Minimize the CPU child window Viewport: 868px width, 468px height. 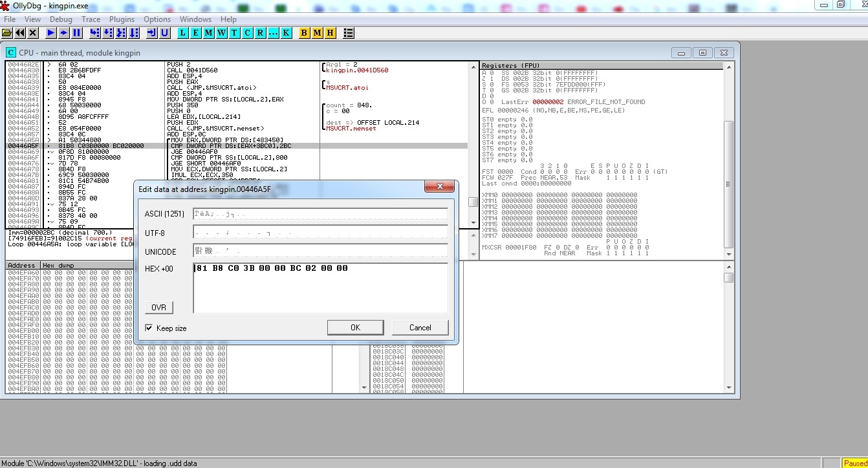coord(681,52)
